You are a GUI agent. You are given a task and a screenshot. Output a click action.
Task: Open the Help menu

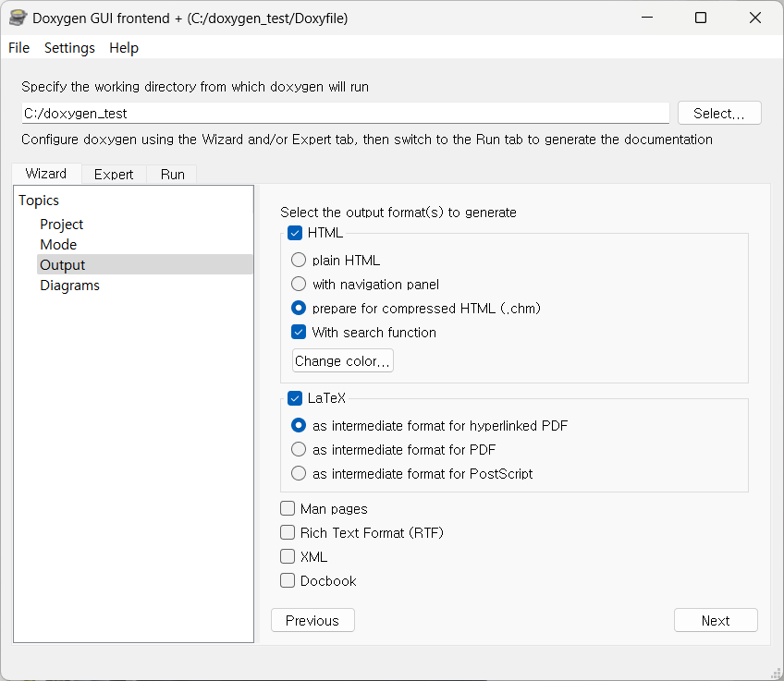[124, 48]
